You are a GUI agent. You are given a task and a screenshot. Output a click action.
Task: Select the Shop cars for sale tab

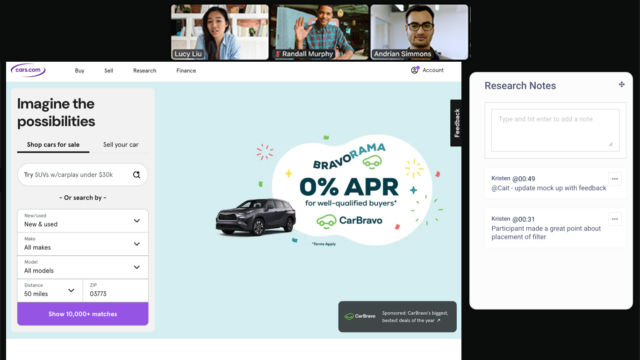[x=53, y=145]
